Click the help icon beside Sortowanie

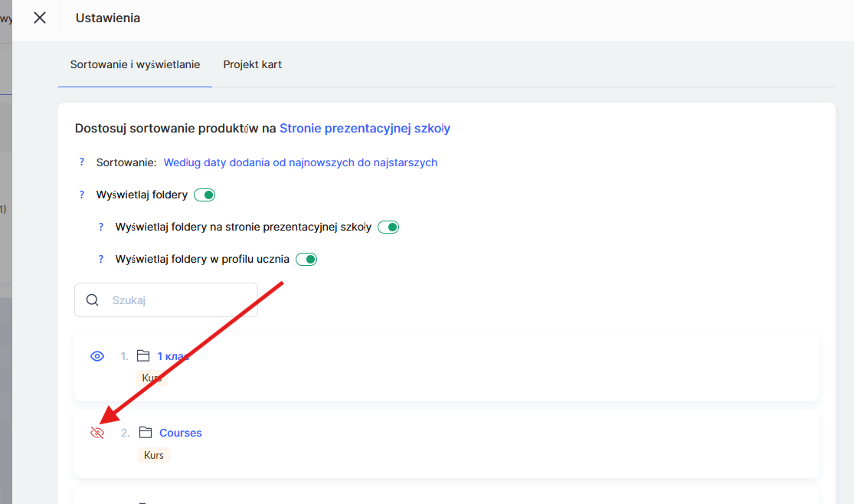tap(82, 162)
